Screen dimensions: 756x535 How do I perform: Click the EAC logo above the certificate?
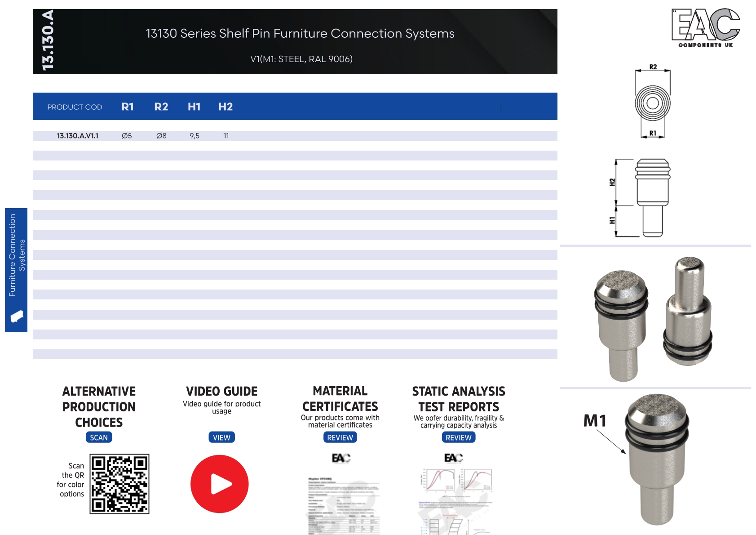341,458
